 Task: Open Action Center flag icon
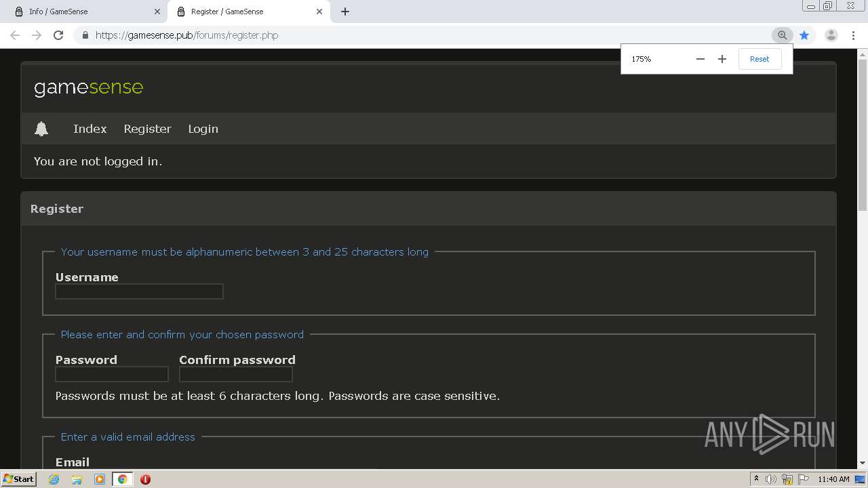tap(804, 479)
